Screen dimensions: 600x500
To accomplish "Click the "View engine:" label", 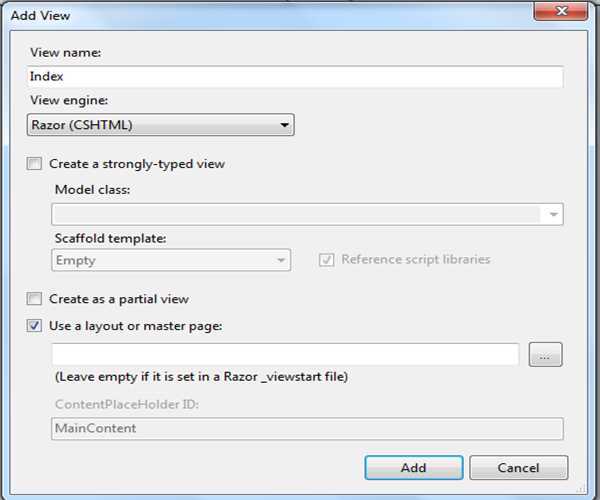I will [69, 101].
